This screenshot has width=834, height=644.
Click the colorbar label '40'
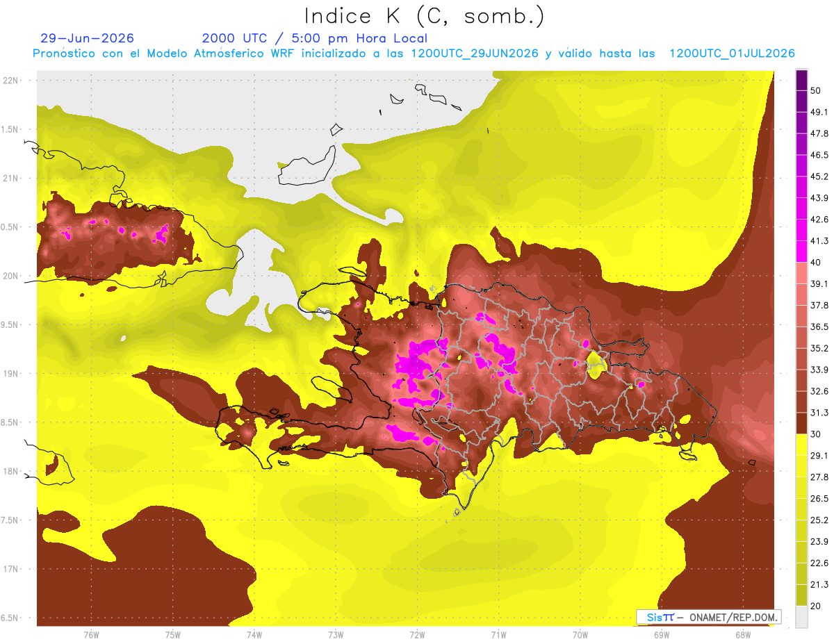(816, 263)
